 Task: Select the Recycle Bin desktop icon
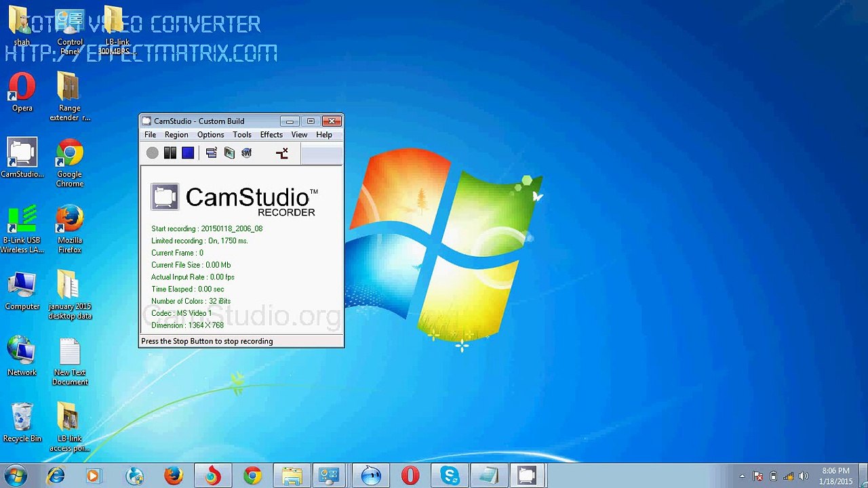click(22, 424)
